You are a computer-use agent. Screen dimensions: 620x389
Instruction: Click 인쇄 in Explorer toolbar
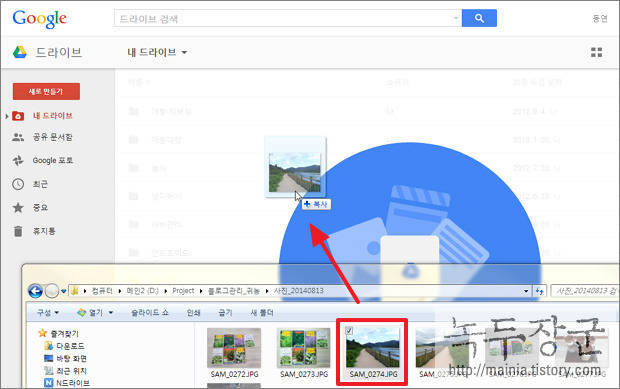(x=193, y=313)
